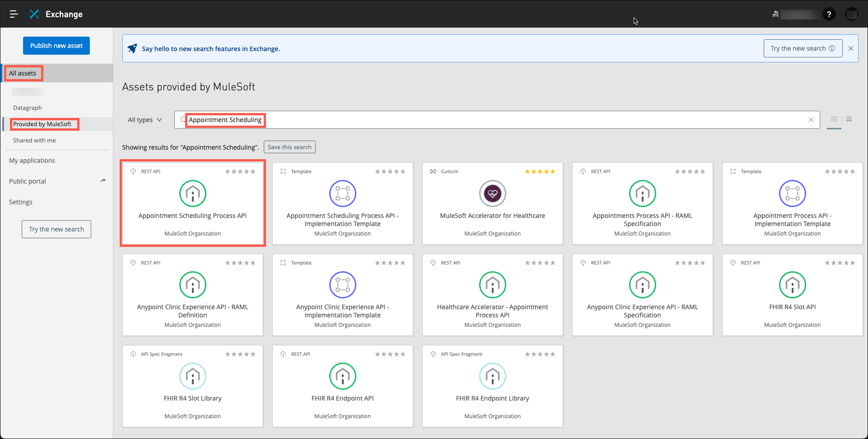Click API Spec Fragment icon on FHIR R4 Slot Library
The height and width of the screenshot is (439, 868).
pyautogui.click(x=133, y=354)
